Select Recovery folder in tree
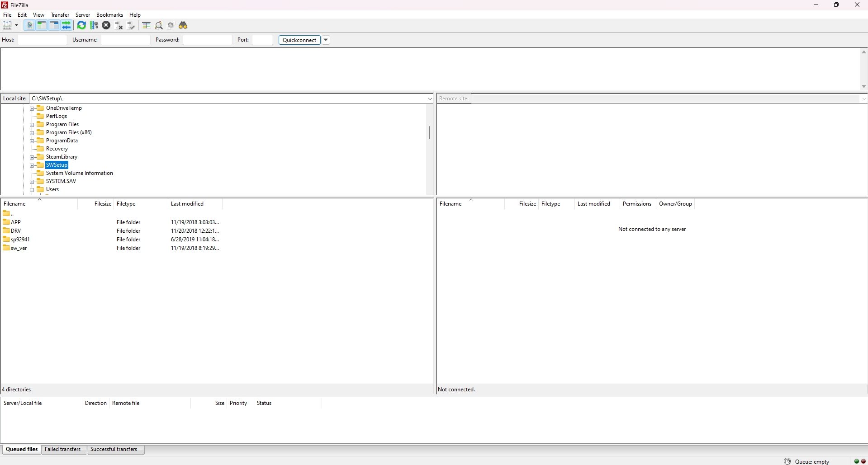 pos(57,149)
